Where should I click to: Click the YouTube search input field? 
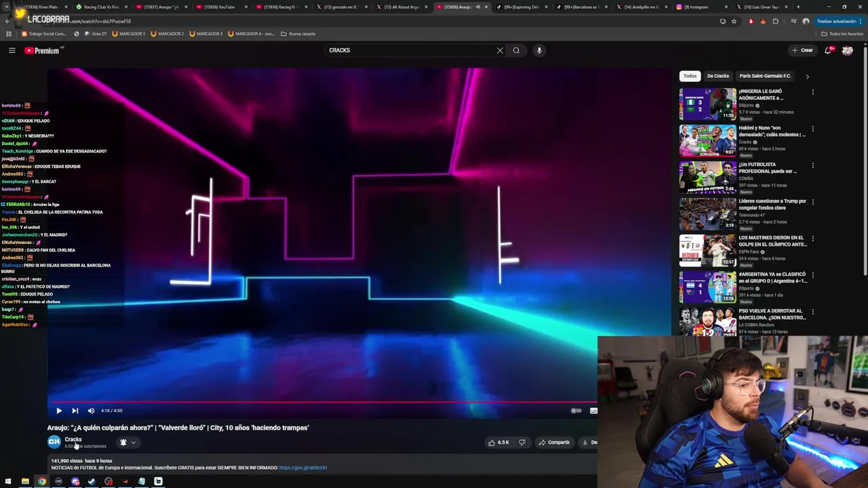click(x=410, y=50)
